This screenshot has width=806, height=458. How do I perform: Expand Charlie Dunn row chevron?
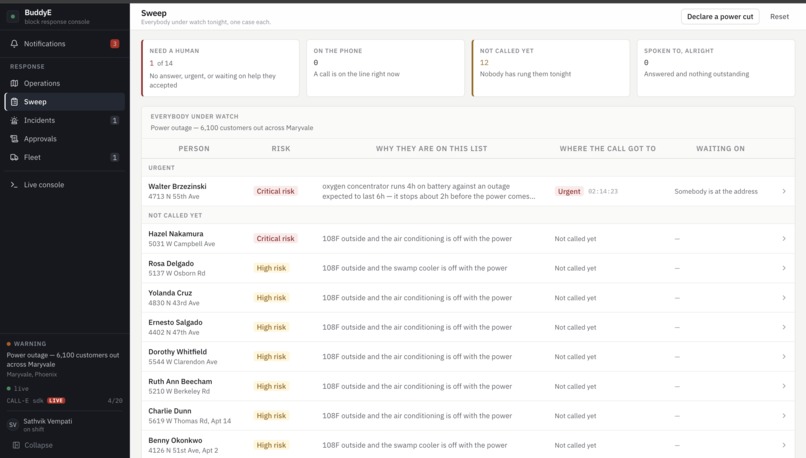tap(784, 415)
